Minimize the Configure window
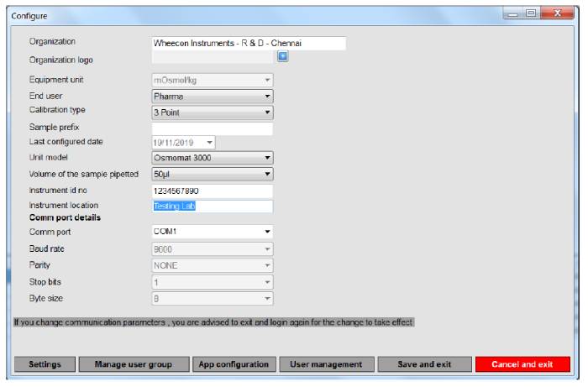588x387 pixels. click(x=513, y=13)
